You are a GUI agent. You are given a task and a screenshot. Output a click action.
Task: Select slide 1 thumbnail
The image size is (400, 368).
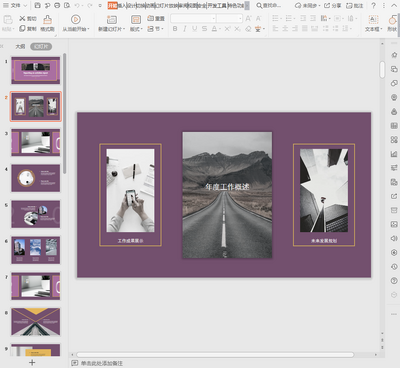point(36,70)
